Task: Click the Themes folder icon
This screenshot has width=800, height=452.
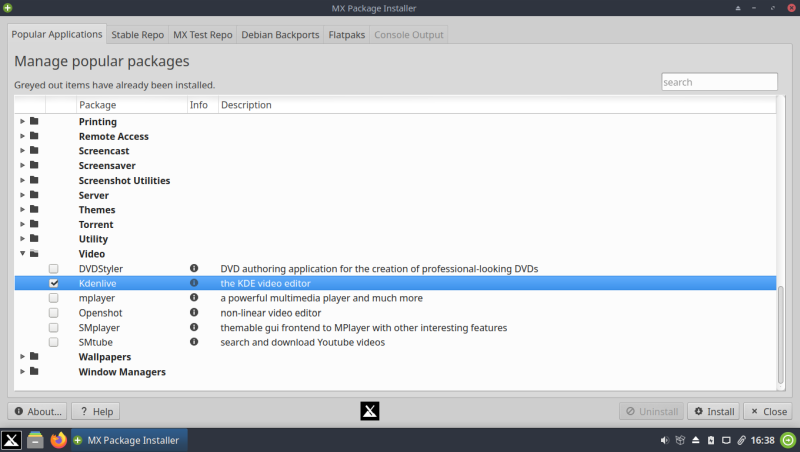Action: (x=34, y=209)
